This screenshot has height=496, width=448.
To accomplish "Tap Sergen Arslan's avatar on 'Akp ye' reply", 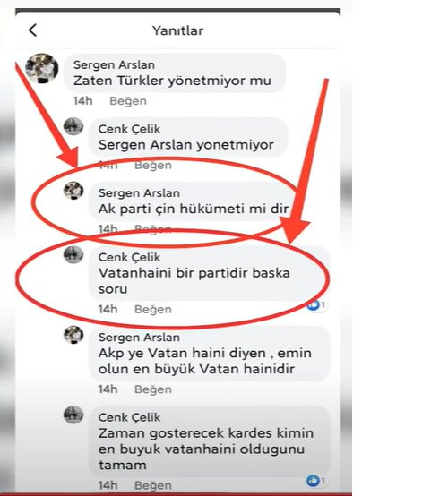I will point(73,335).
